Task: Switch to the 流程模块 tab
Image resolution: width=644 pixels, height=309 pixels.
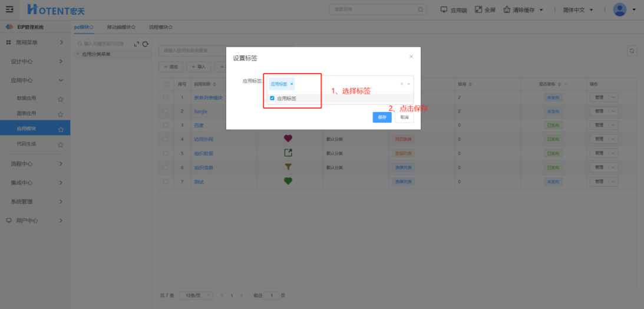Action: click(161, 27)
